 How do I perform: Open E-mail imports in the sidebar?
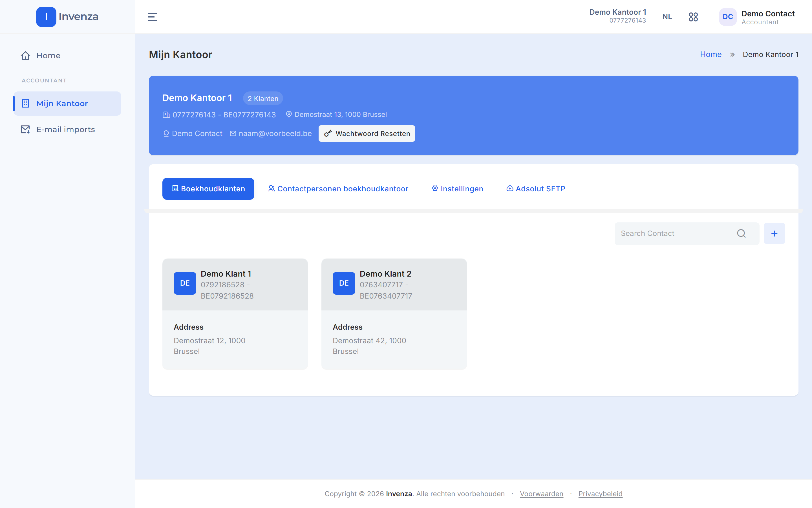click(67, 129)
